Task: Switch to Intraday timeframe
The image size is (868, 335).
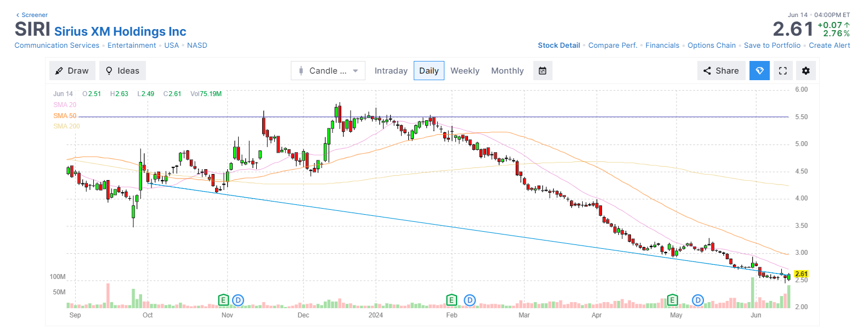Action: pyautogui.click(x=391, y=71)
